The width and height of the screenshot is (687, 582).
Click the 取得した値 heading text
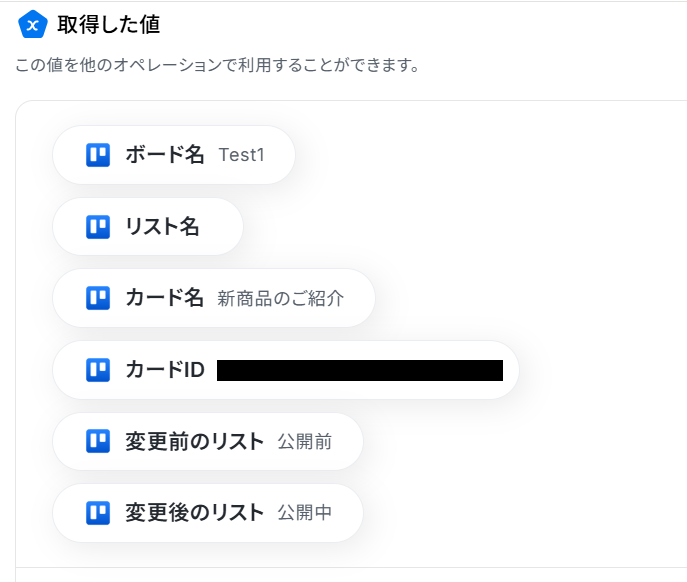(109, 24)
